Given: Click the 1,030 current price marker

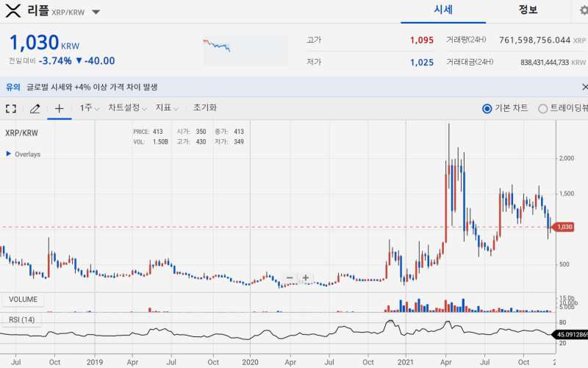Looking at the screenshot, I should (x=564, y=227).
